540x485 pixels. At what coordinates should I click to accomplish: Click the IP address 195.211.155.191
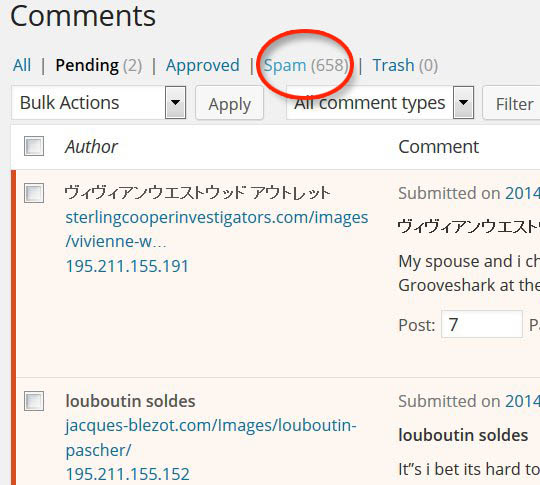tap(127, 266)
